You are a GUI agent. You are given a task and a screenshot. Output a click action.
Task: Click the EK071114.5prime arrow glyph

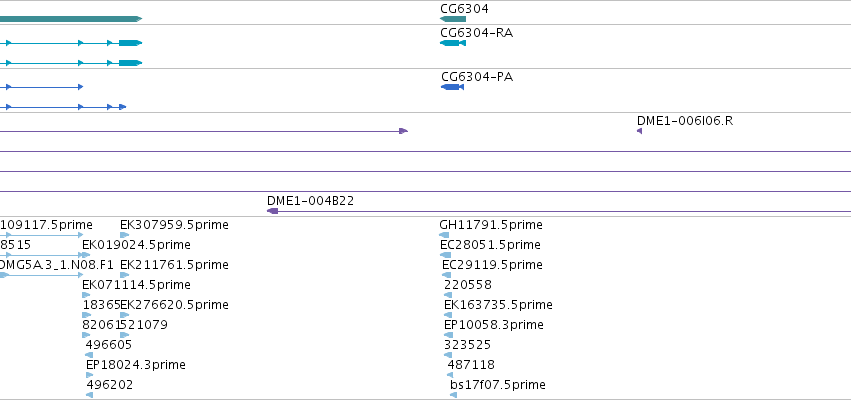pyautogui.click(x=86, y=295)
